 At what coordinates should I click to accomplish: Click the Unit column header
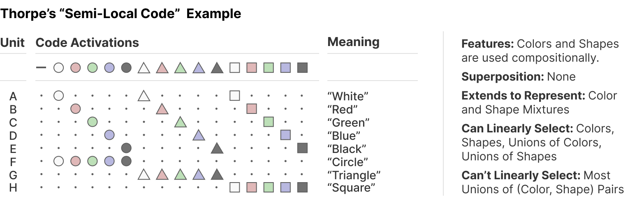tap(13, 42)
